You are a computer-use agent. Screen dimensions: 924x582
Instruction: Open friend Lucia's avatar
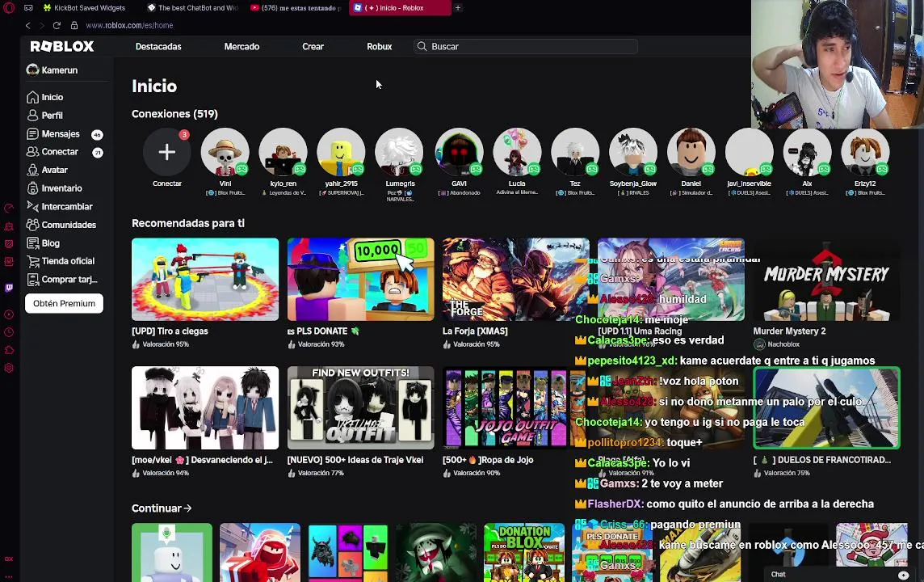click(x=517, y=152)
